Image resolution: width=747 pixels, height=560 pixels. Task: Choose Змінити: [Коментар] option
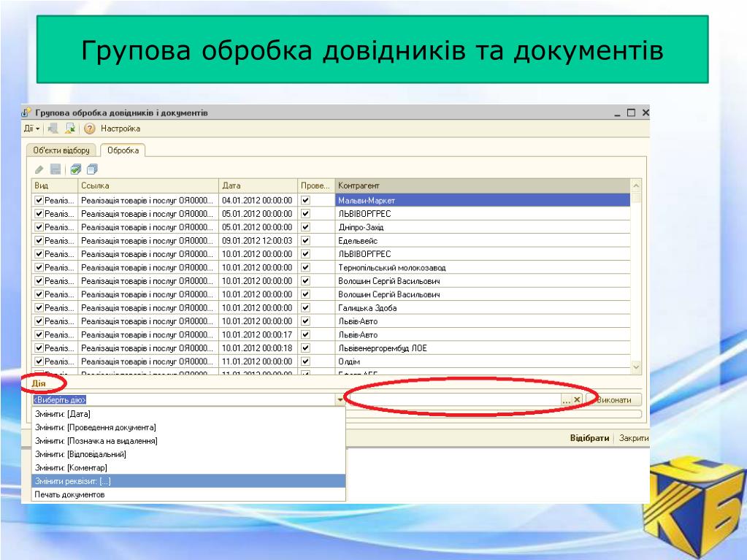(188, 467)
